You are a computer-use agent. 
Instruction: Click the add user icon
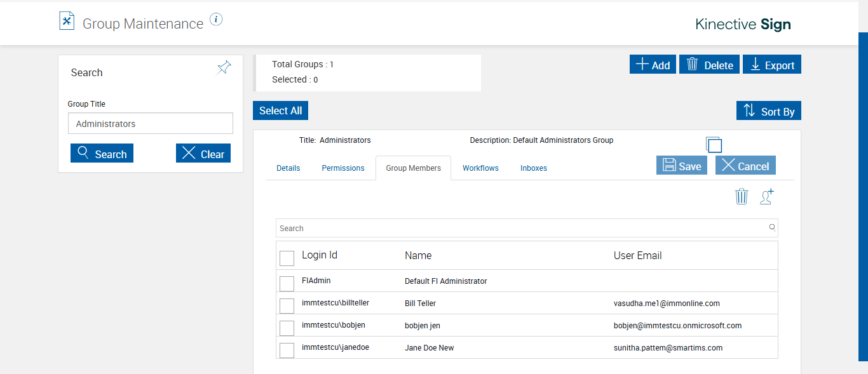767,197
